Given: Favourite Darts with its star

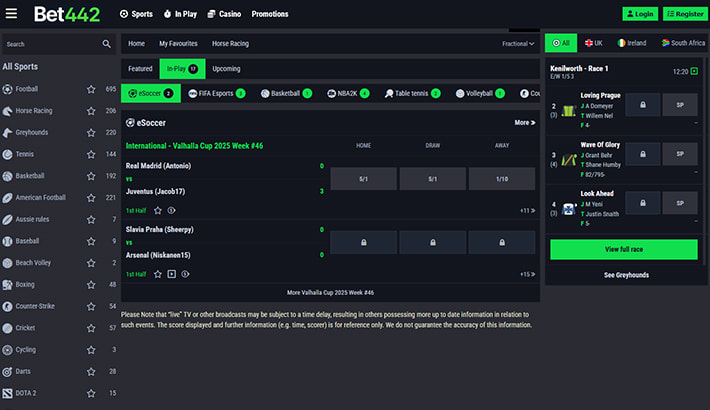Looking at the screenshot, I should pos(91,372).
